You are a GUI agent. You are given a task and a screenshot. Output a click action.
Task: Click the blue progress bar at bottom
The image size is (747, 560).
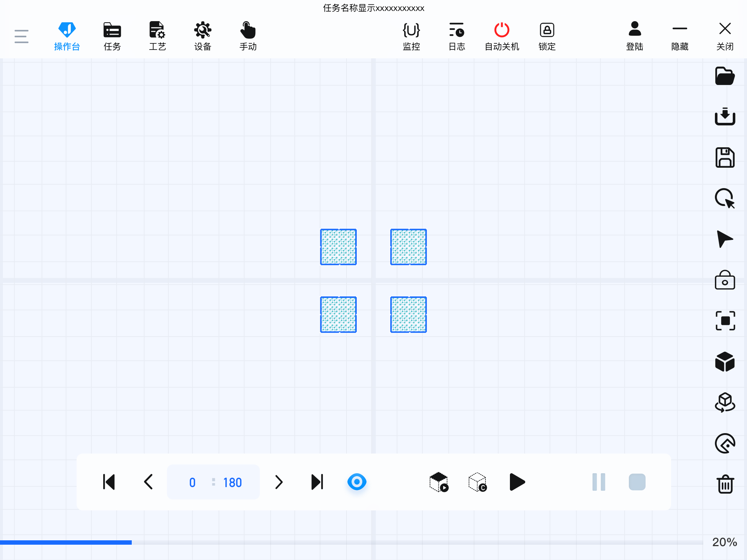point(66,542)
